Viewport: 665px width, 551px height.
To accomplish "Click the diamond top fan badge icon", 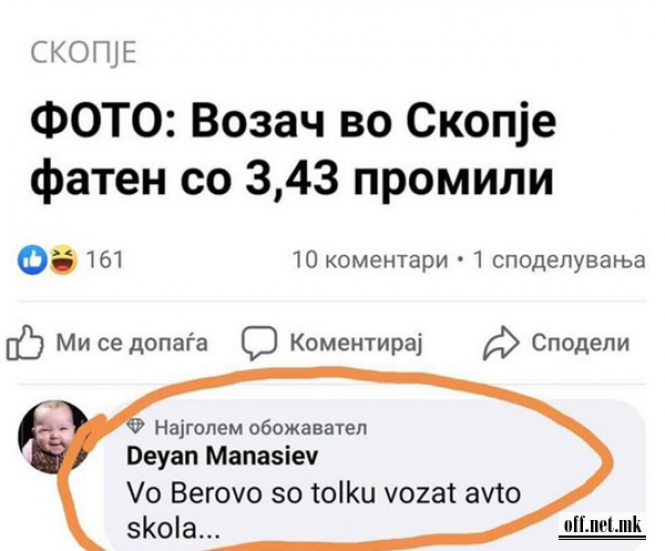I will pos(137,426).
